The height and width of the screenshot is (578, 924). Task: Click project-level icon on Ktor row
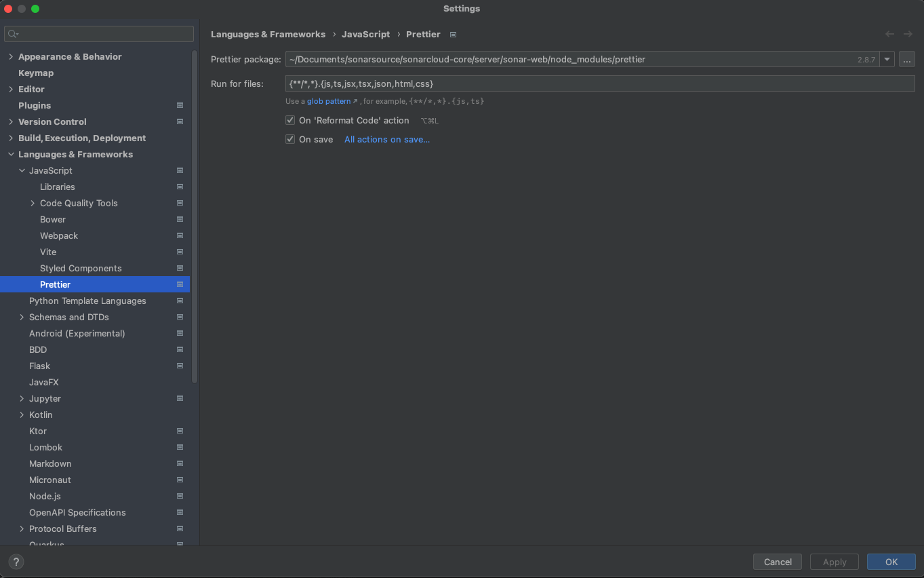(x=180, y=431)
